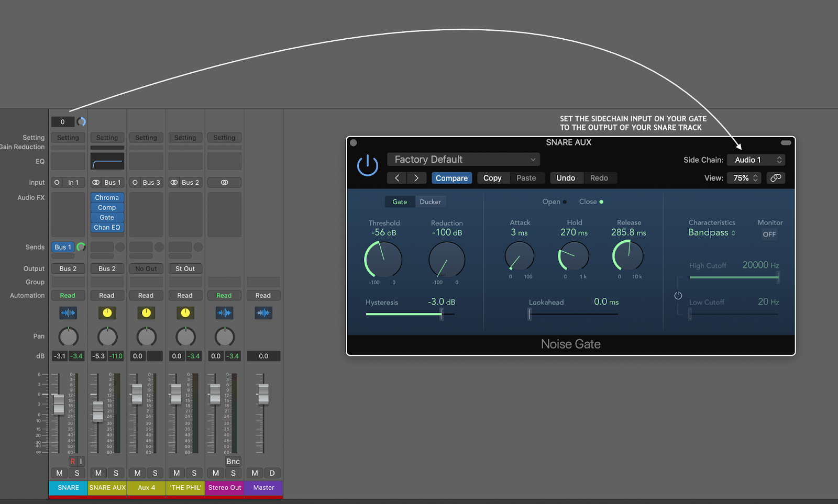The width and height of the screenshot is (838, 504).
Task: Click the SNARE volume fader
Action: pos(59,404)
